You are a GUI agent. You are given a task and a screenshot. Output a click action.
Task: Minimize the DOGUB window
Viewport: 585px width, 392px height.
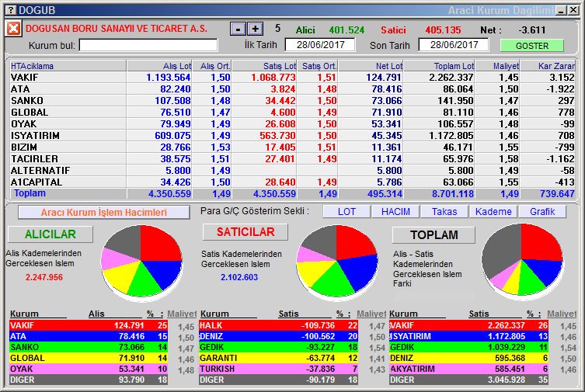[x=561, y=10]
